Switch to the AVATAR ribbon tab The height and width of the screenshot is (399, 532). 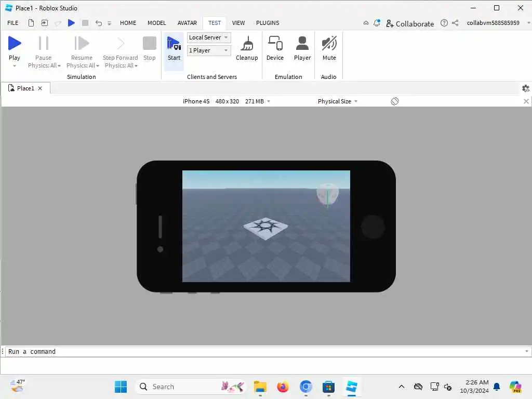187,23
